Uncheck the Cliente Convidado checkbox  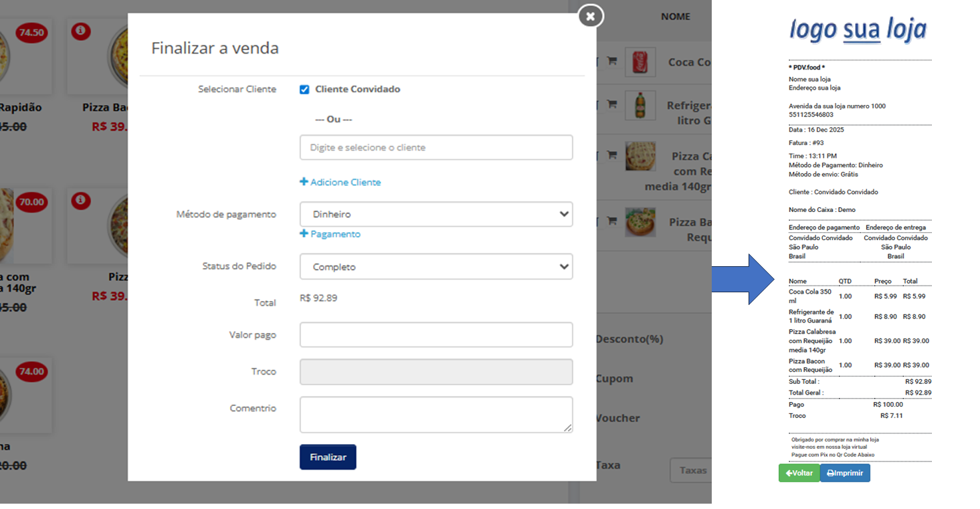(304, 90)
